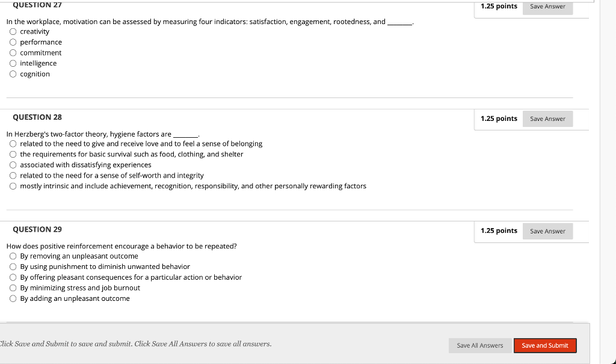The height and width of the screenshot is (364, 616).
Task: Select 'By removing an unpleasant outcome'
Action: 13,256
